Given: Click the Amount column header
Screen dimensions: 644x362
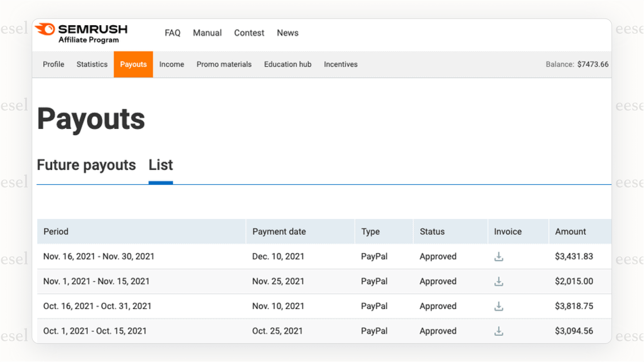Looking at the screenshot, I should [x=570, y=232].
